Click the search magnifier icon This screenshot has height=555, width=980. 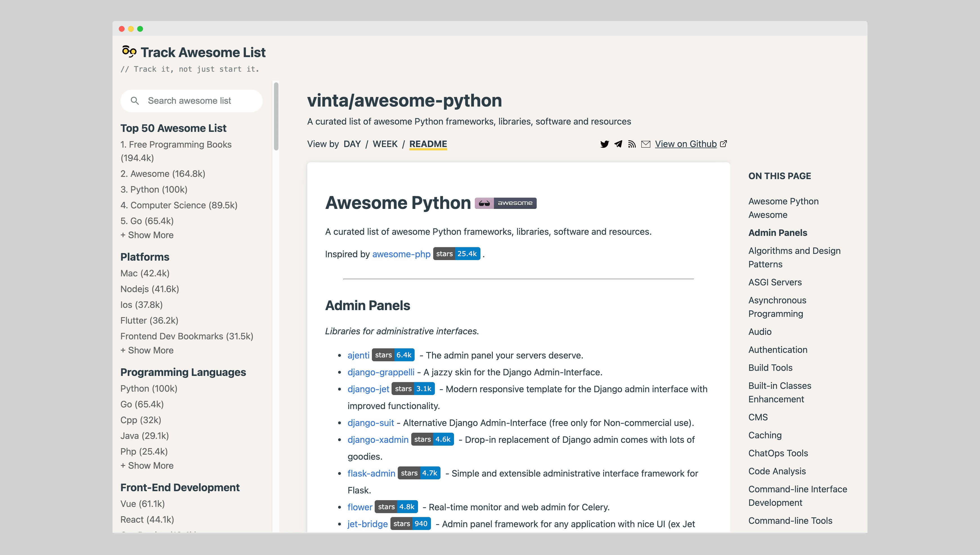[x=135, y=101]
